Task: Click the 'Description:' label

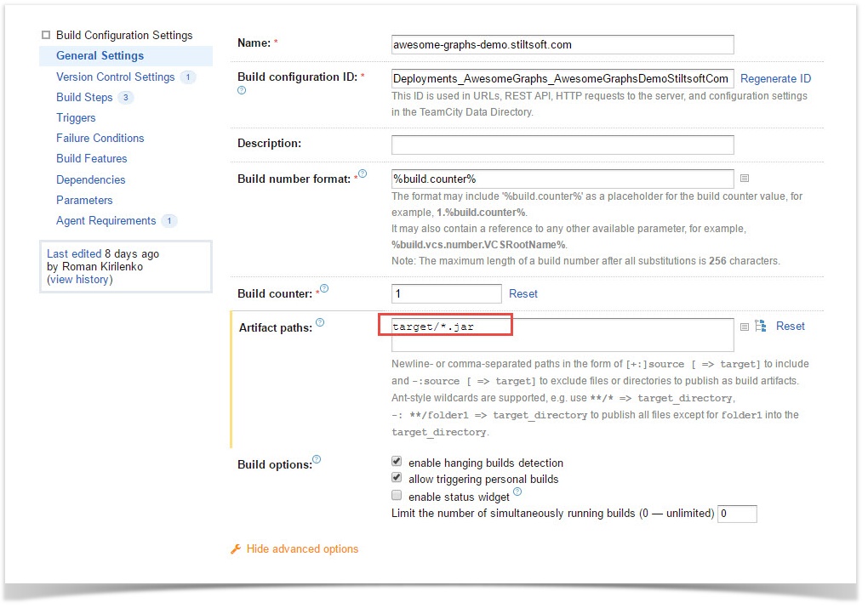Action: click(x=269, y=144)
